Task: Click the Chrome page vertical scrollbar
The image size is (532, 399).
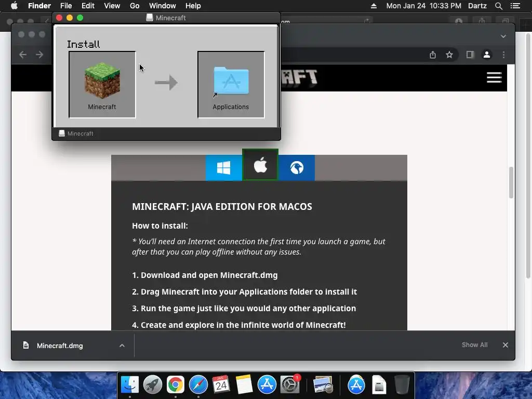Action: [511, 182]
